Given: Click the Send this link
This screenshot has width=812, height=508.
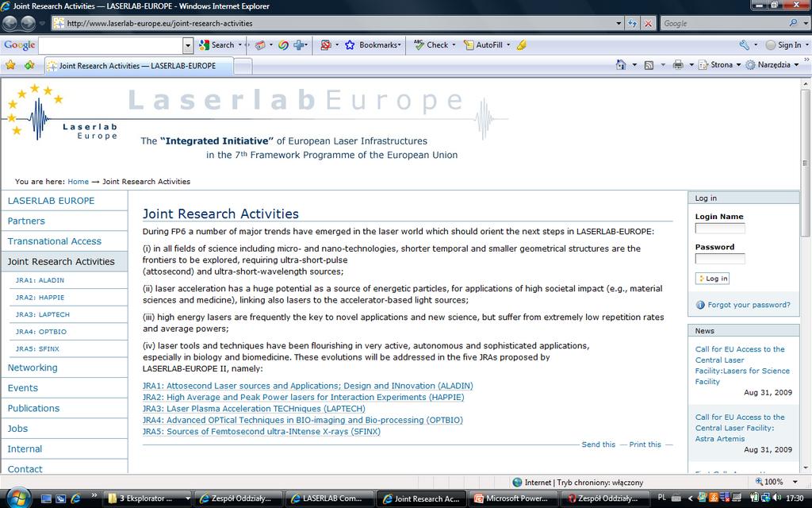Looking at the screenshot, I should pos(599,444).
